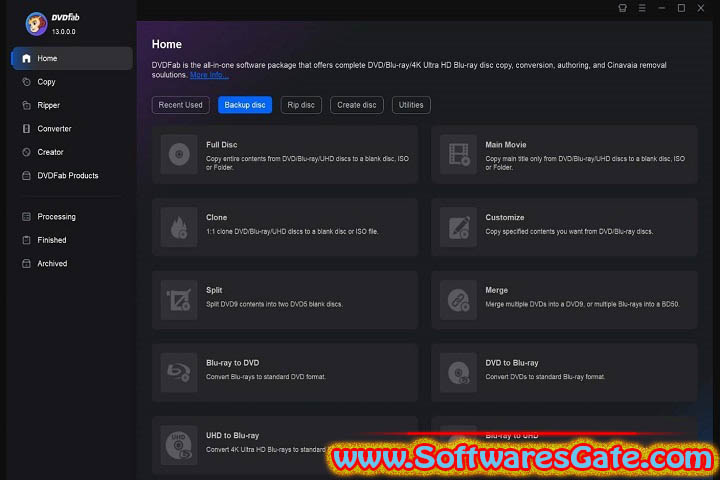Open the hamburger menu in title bar
The image size is (720, 480).
pos(642,8)
